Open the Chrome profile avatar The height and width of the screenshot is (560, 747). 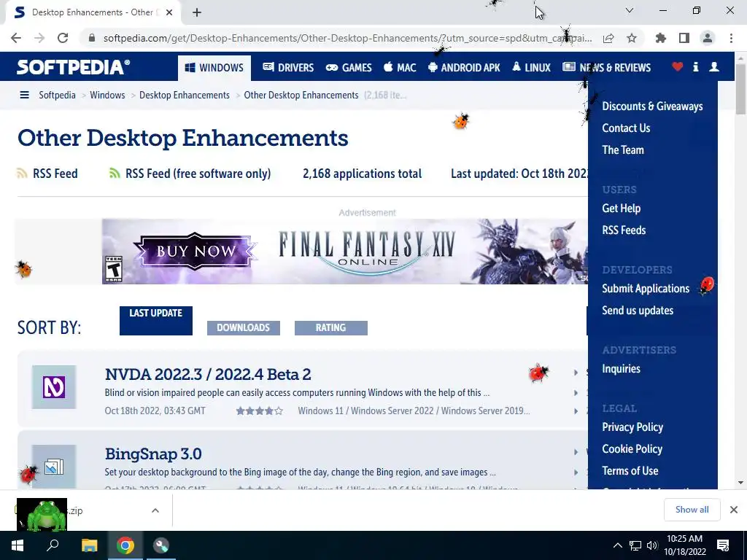point(708,38)
